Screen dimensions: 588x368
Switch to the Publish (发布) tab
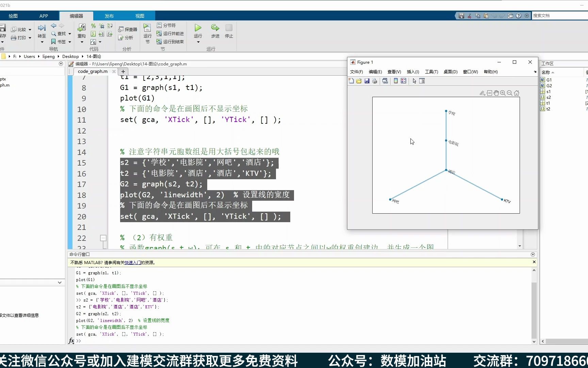point(109,16)
